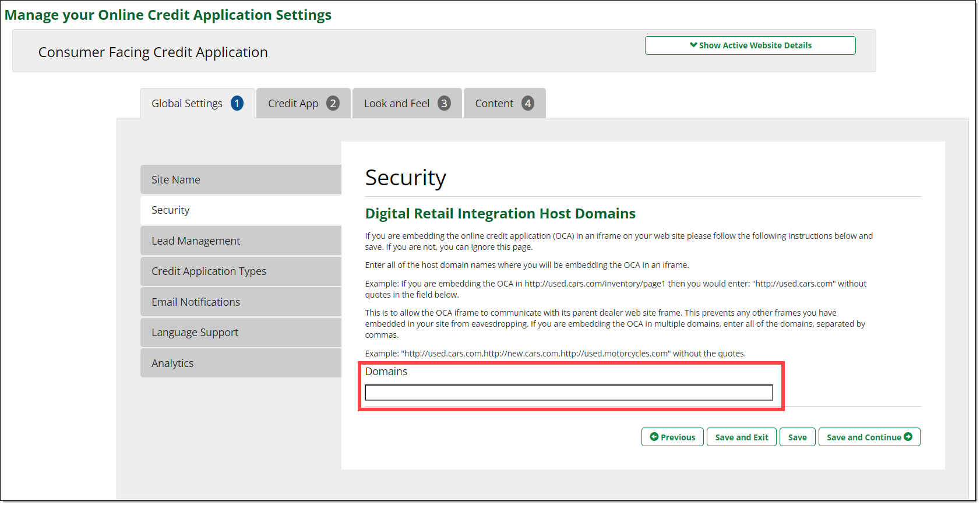Click the step 4 badge on Content
Viewport: 980px width, 505px height.
(x=528, y=104)
